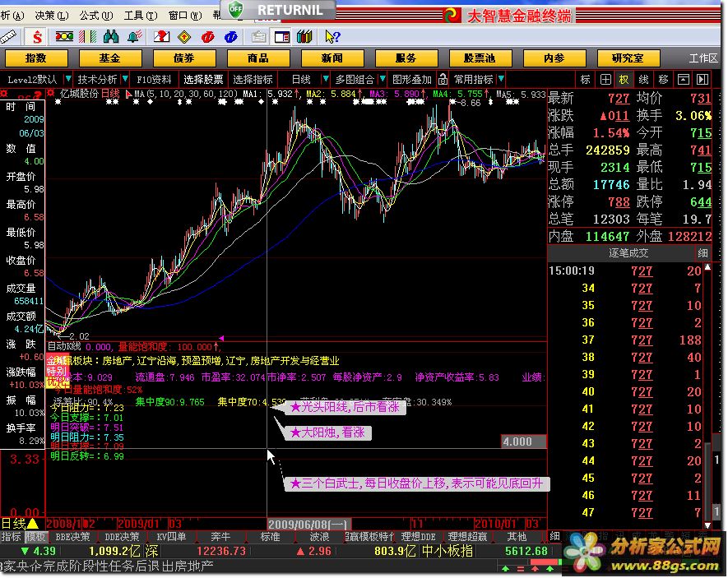Click the grey clipboard paste icon

[258, 37]
